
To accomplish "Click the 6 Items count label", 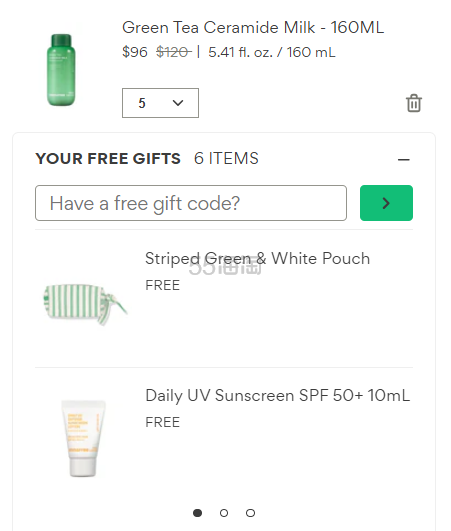I will [226, 158].
